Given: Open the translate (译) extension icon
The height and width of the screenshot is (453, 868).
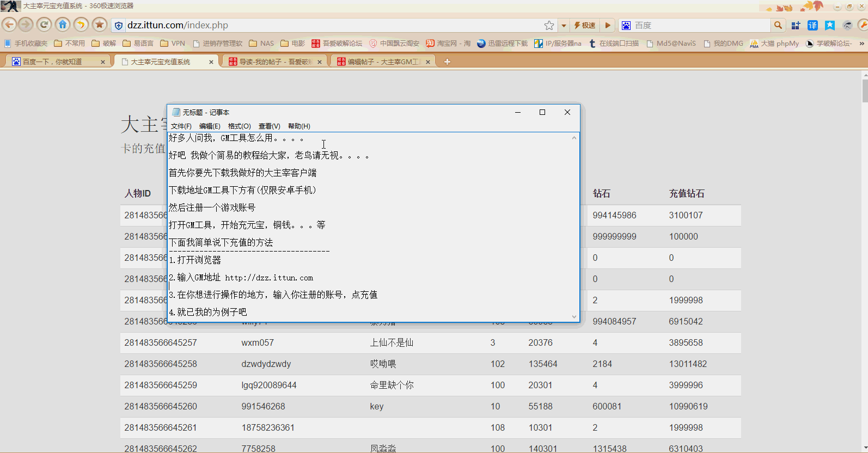Looking at the screenshot, I should pos(812,26).
